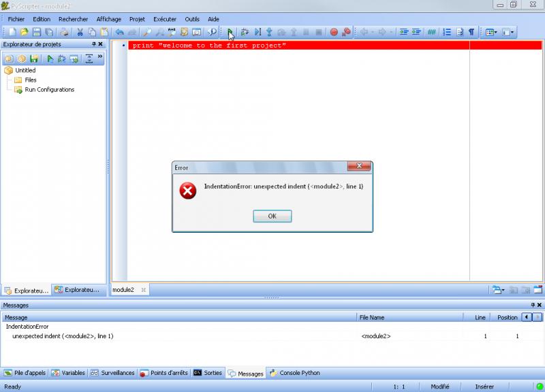
Task: Click the Save All icon
Action: [x=49, y=32]
